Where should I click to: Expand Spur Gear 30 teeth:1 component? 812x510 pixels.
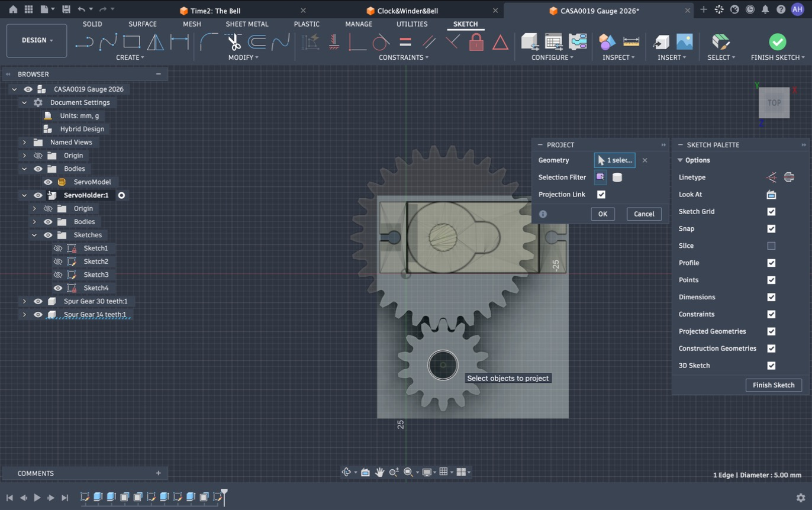24,301
